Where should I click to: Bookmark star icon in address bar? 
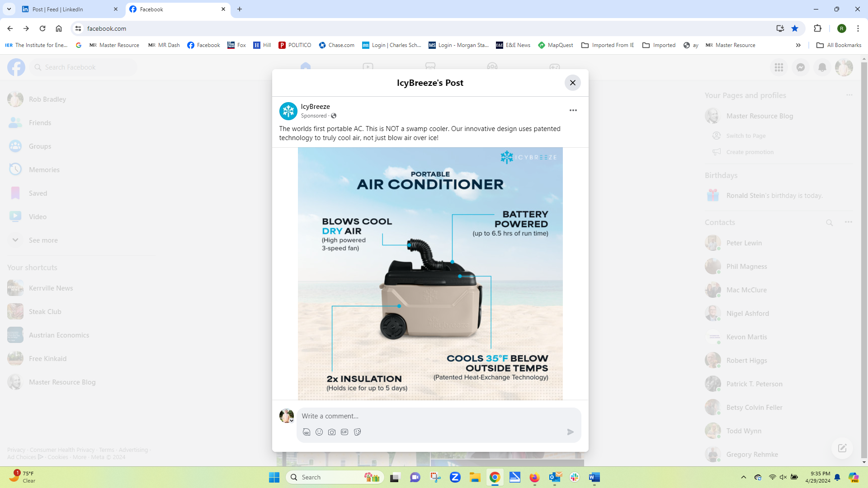795,28
